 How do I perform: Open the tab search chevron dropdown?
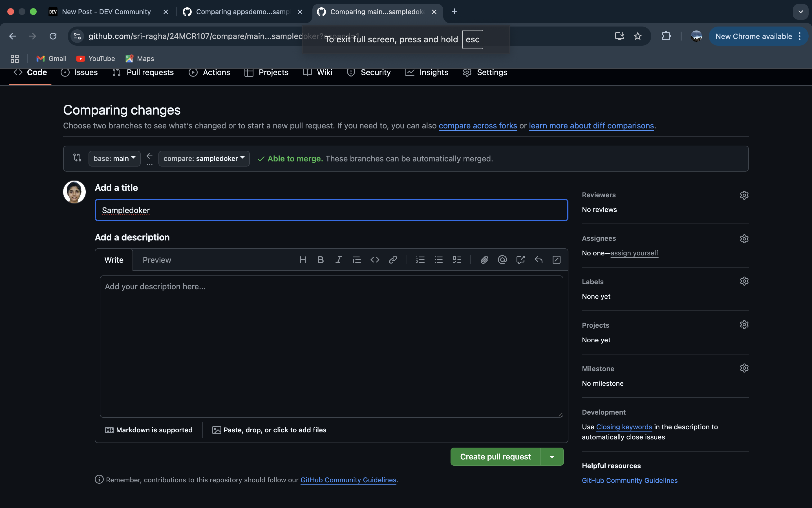pyautogui.click(x=801, y=12)
